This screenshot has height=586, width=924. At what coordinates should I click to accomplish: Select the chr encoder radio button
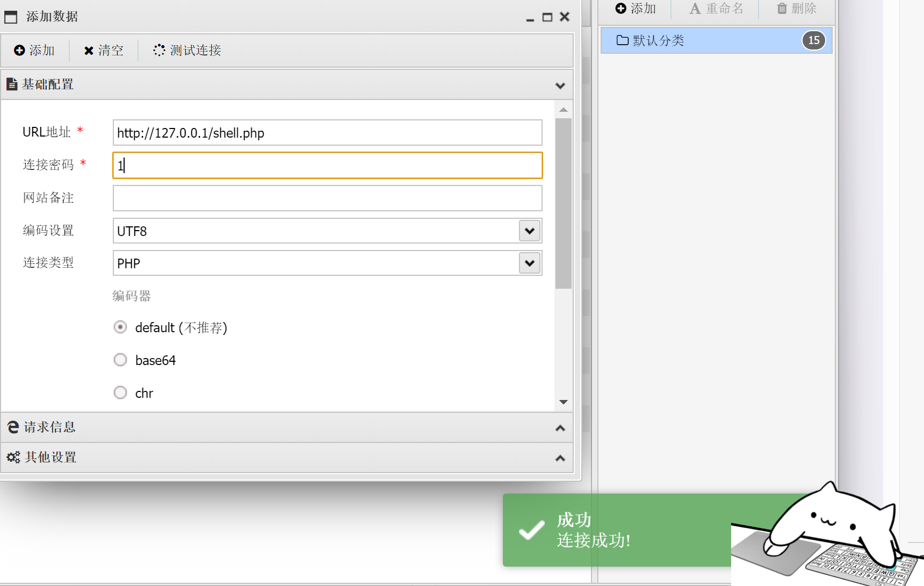pyautogui.click(x=120, y=392)
